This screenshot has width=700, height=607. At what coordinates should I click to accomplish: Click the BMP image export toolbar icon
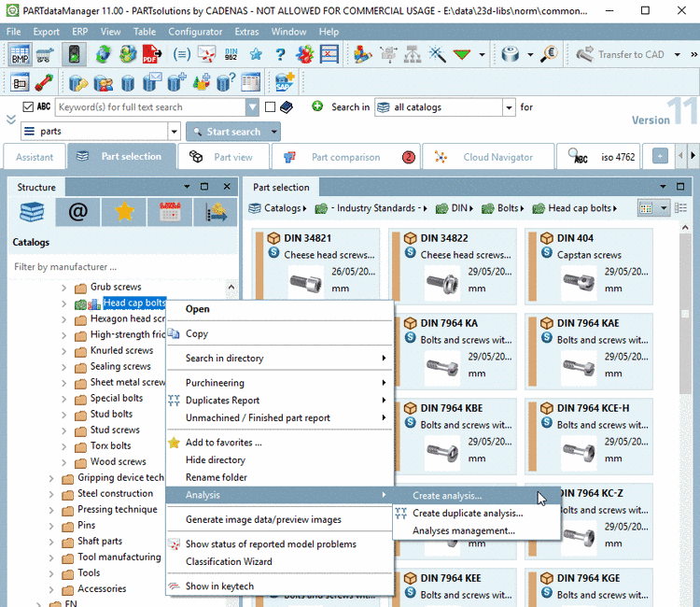click(x=20, y=54)
